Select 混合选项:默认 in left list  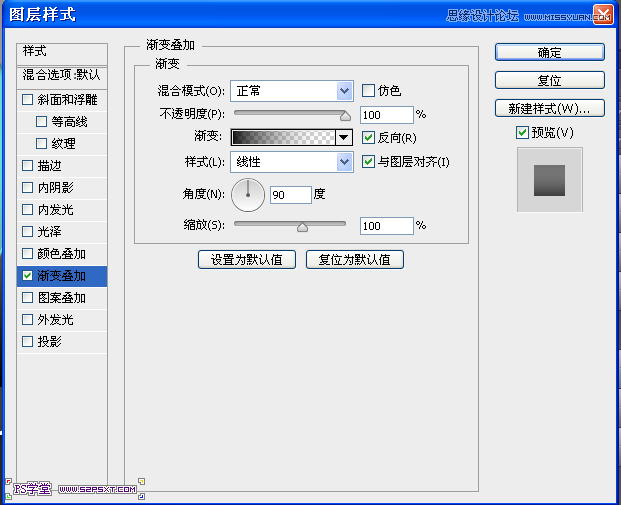[x=62, y=76]
